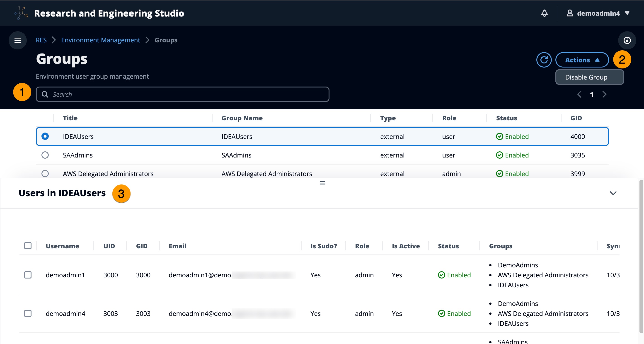
Task: Click the search magnifier icon
Action: tap(45, 94)
